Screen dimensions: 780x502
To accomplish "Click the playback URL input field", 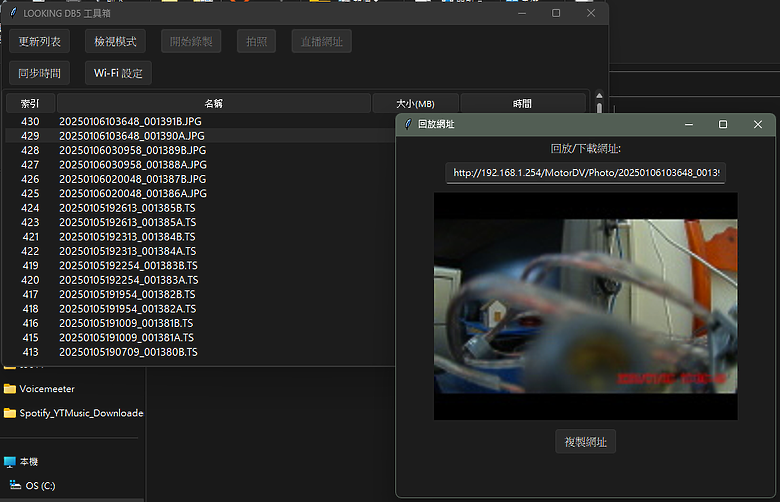I will 585,173.
